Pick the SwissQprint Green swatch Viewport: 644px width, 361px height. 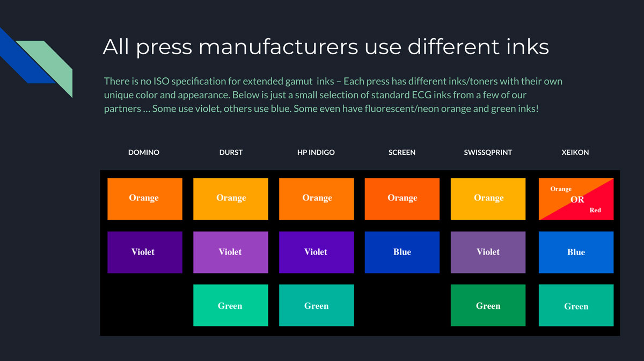click(488, 306)
